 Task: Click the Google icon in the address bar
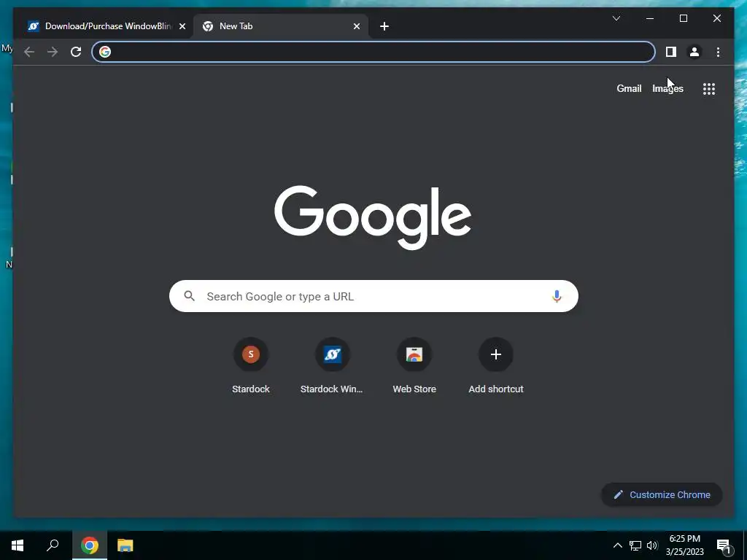coord(105,52)
